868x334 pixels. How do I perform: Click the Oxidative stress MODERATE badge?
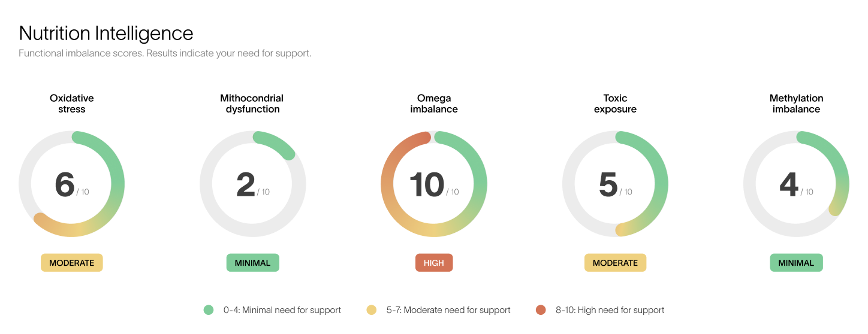click(72, 263)
